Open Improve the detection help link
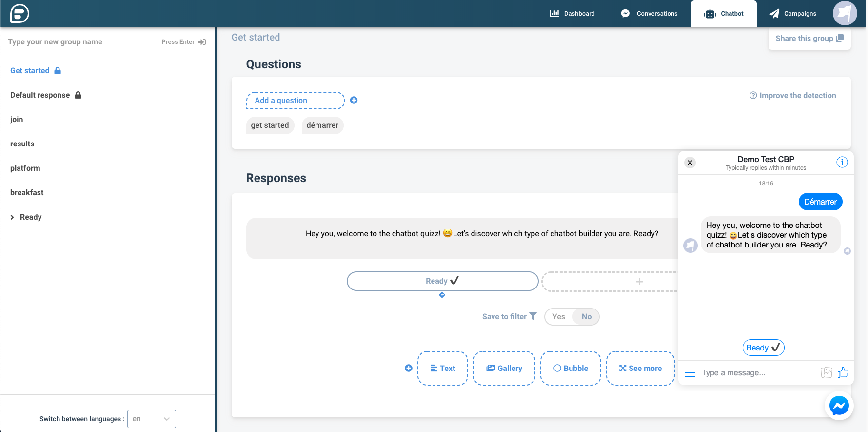This screenshot has width=868, height=432. pyautogui.click(x=793, y=95)
